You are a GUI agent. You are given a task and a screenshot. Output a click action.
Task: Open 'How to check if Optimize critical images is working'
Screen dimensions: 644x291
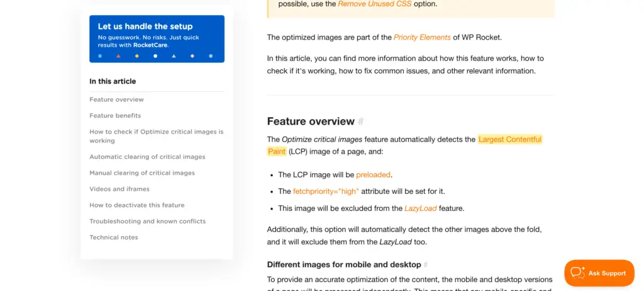[x=157, y=136]
